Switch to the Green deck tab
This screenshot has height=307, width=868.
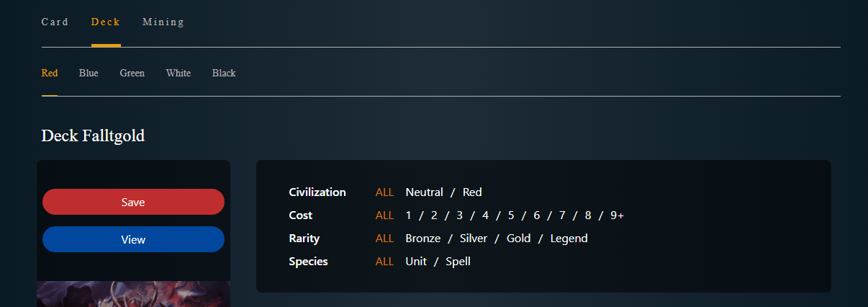click(132, 73)
